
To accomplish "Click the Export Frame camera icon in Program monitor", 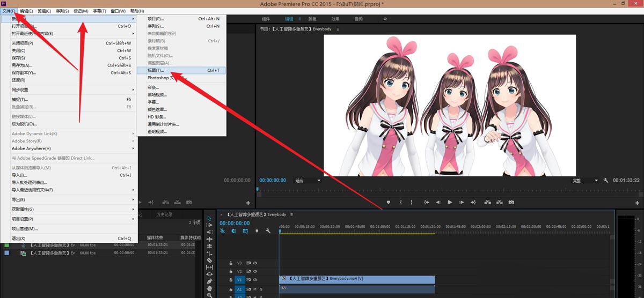I will (511, 202).
